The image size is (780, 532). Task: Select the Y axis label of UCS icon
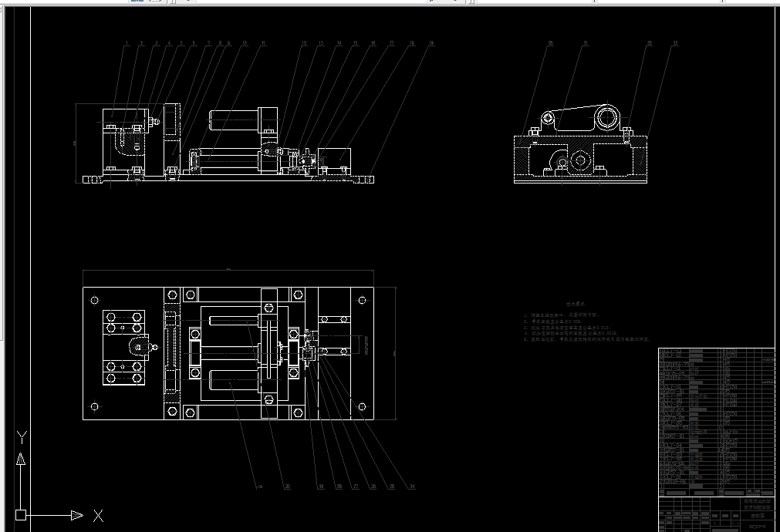coord(22,437)
